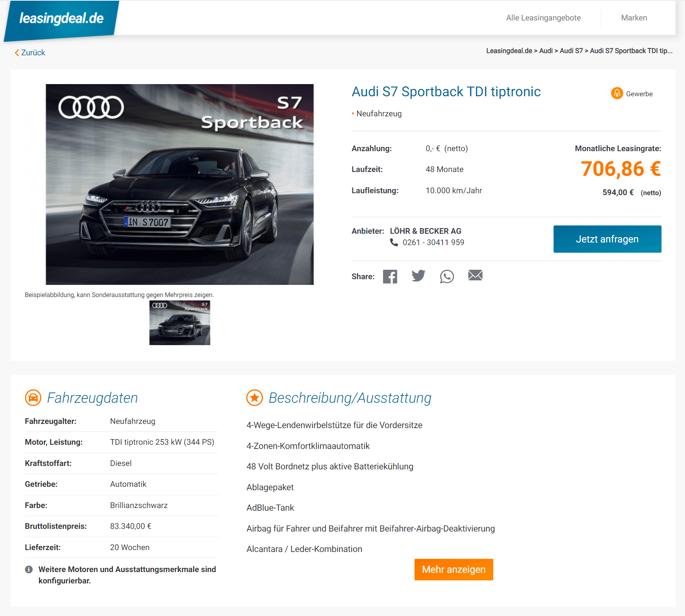Share listing by email envelope icon
685x616 pixels.
475,275
